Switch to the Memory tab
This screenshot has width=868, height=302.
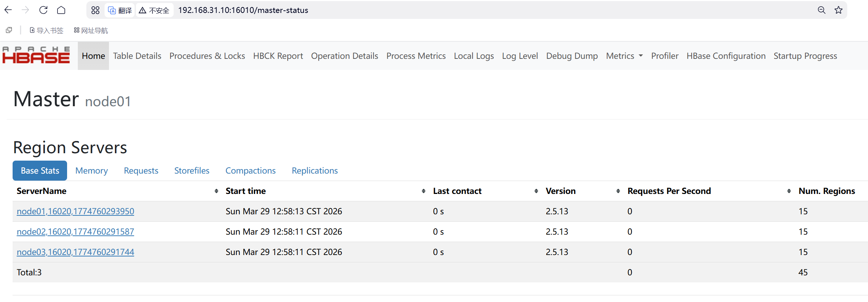92,171
